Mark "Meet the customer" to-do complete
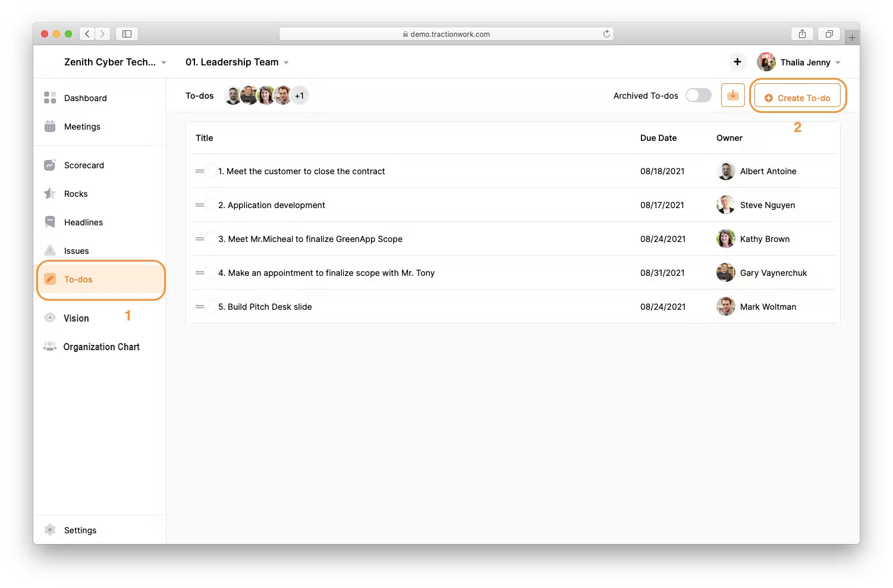This screenshot has height=588, width=893. [210, 171]
